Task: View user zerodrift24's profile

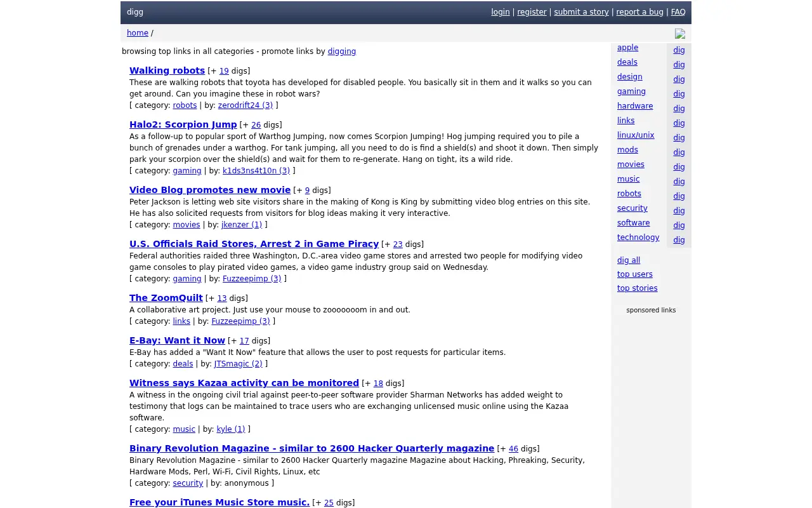Action: pyautogui.click(x=246, y=105)
